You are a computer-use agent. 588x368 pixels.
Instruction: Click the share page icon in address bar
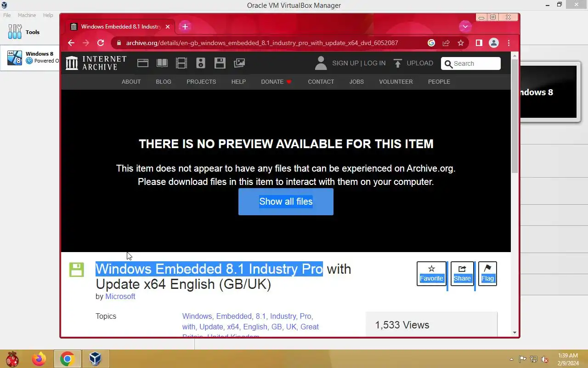[446, 43]
